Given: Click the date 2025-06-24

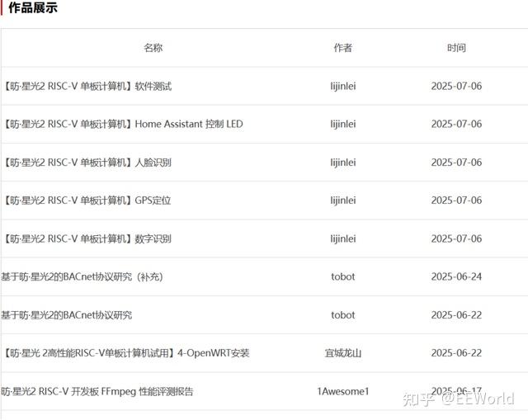Looking at the screenshot, I should pos(456,277).
